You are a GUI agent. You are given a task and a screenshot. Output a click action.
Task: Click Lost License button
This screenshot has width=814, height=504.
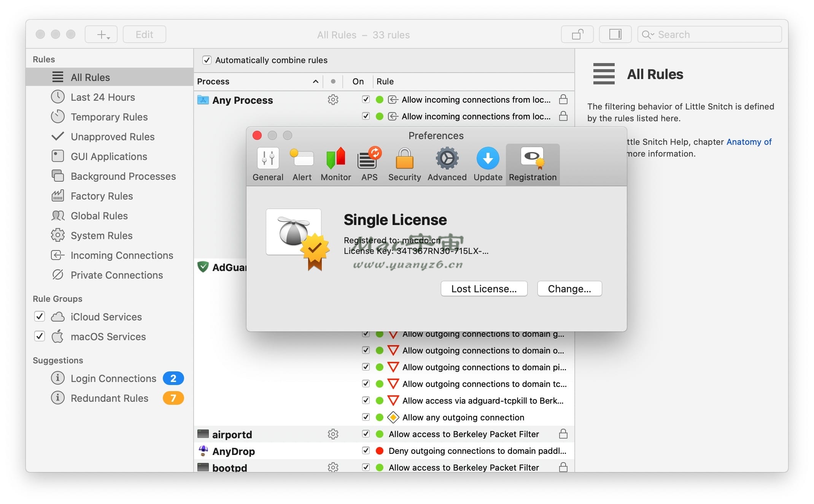coord(484,288)
